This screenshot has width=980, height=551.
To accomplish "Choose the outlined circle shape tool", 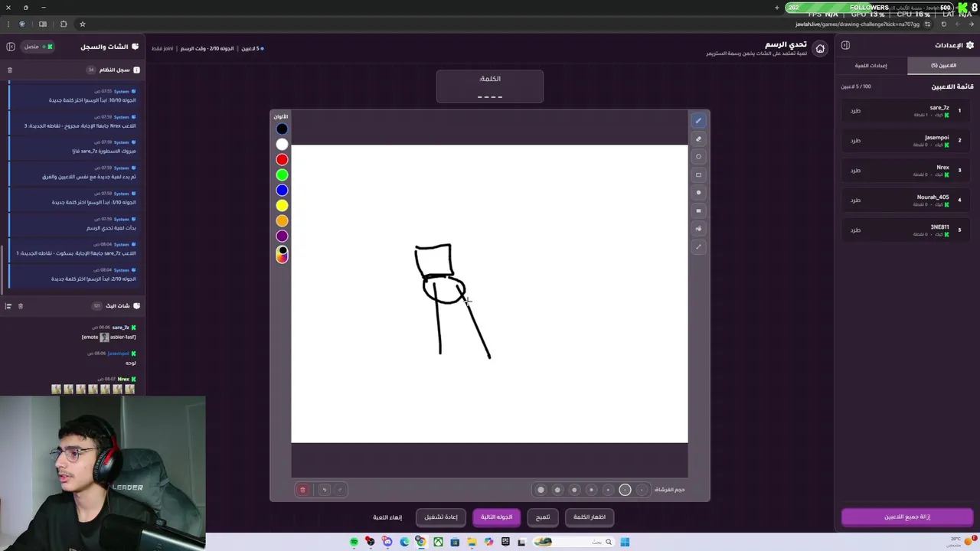I will pos(698,157).
